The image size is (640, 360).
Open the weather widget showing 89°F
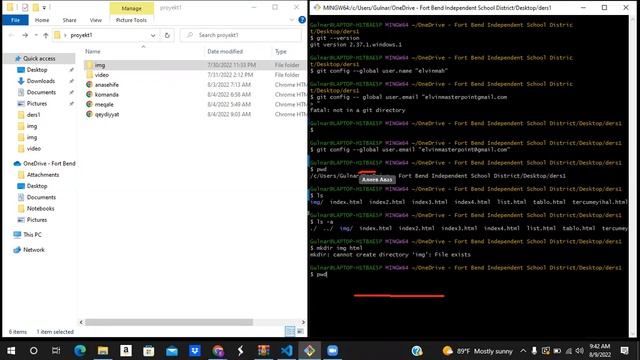point(478,351)
